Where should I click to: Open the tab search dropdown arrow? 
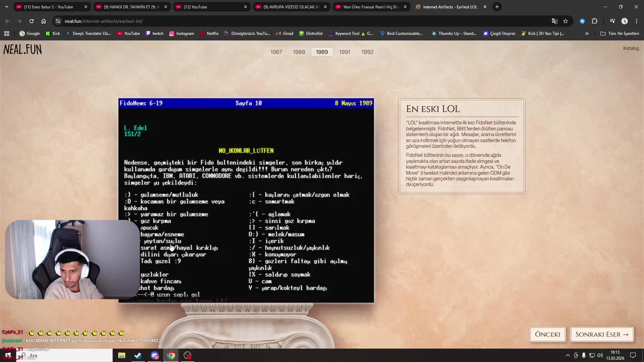point(6,7)
